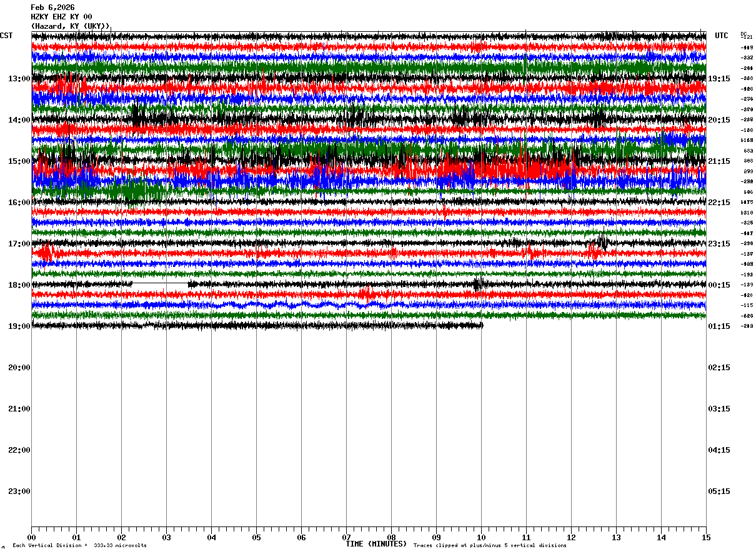Click the DC offset column header
This screenshot has width=756, height=554.
[x=744, y=34]
